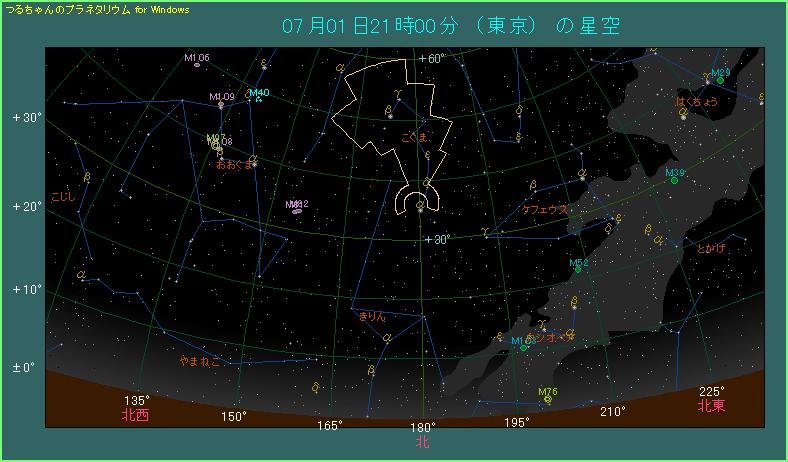Select the 北東 direction label
The image size is (788, 462).
[711, 405]
